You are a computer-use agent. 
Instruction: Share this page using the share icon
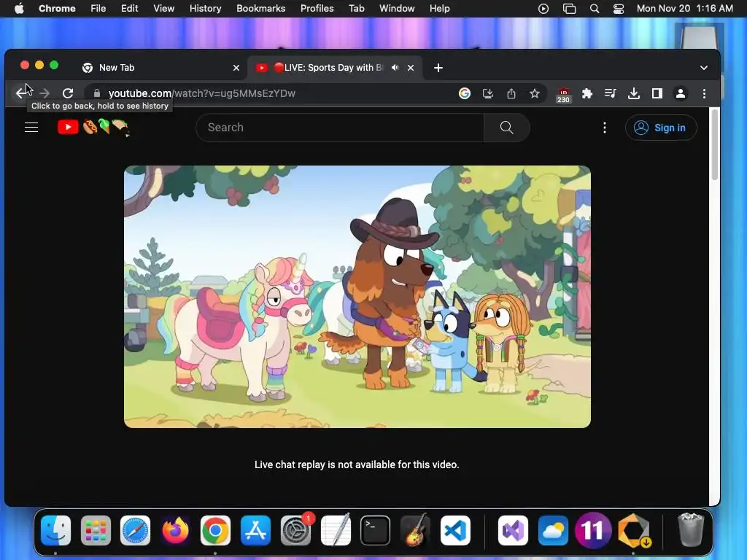coord(511,93)
